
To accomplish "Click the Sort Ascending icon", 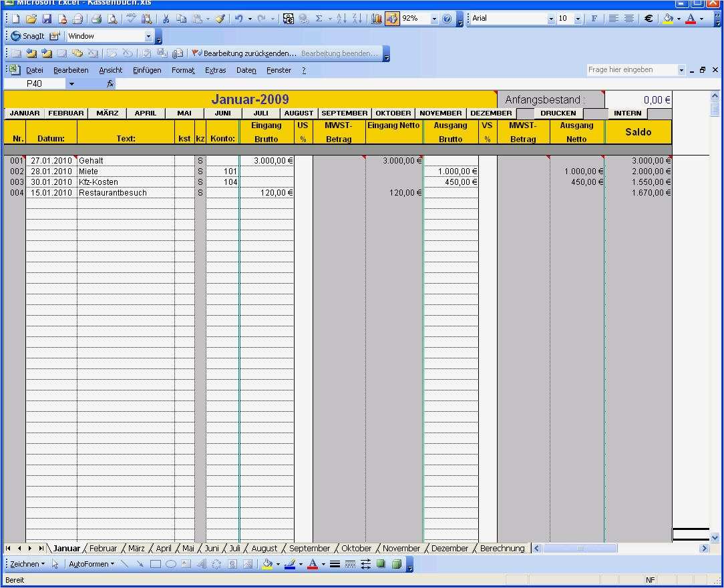I will [x=341, y=19].
